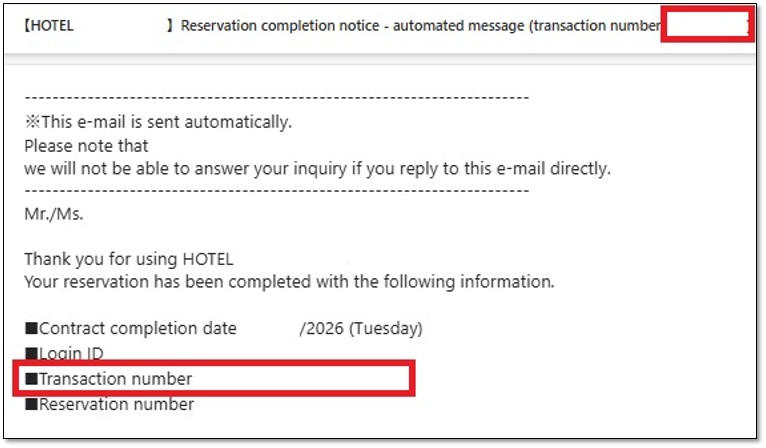The width and height of the screenshot is (766, 448).
Task: Click the first dashed separator line
Action: (276, 98)
